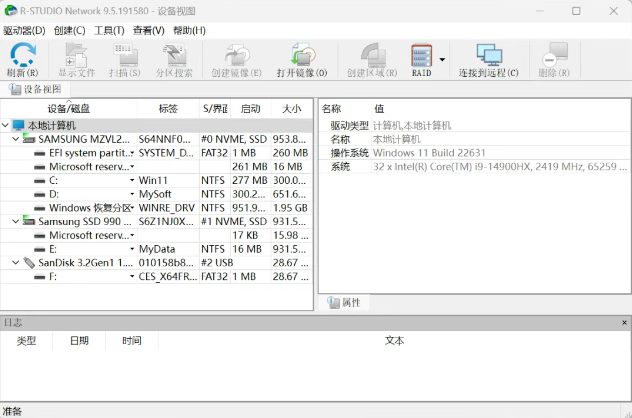Image resolution: width=632 pixels, height=418 pixels.
Task: Click the 创建镜像 (Create Image) icon
Action: click(x=236, y=59)
